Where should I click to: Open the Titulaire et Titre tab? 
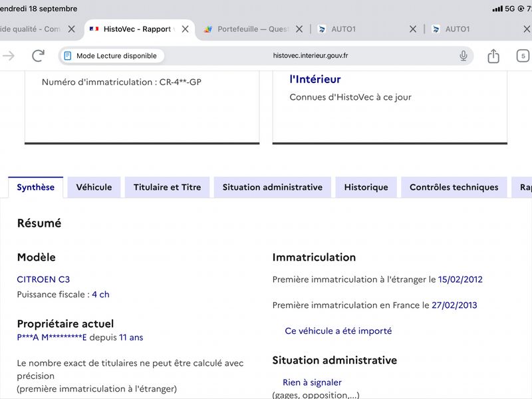point(168,188)
